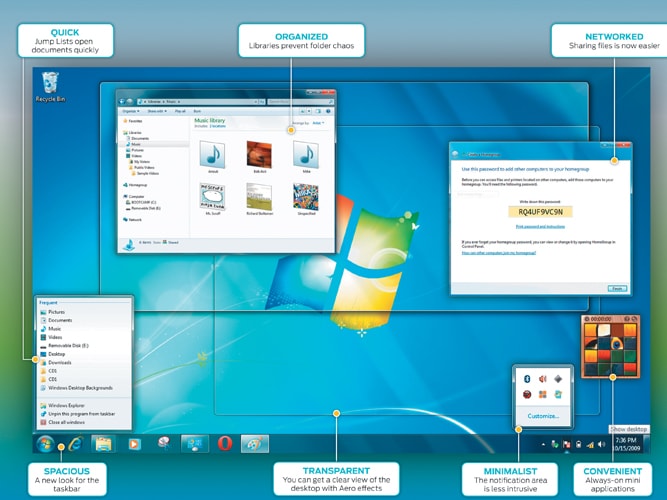Click the volume icon in system tray
The width and height of the screenshot is (667, 500).
602,444
